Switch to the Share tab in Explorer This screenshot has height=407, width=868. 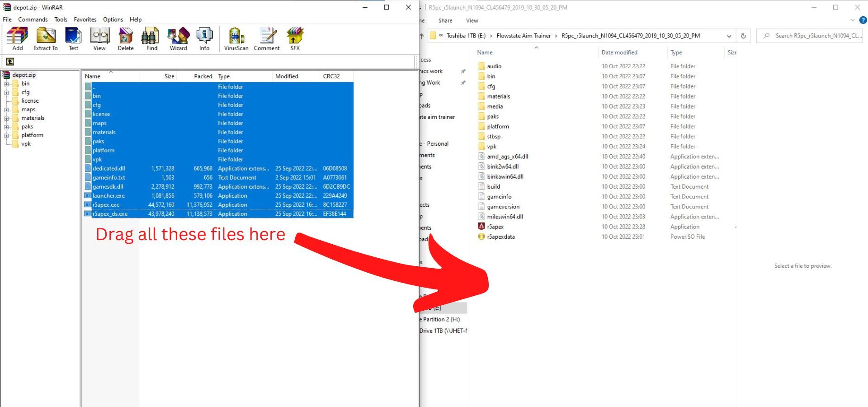(x=445, y=20)
